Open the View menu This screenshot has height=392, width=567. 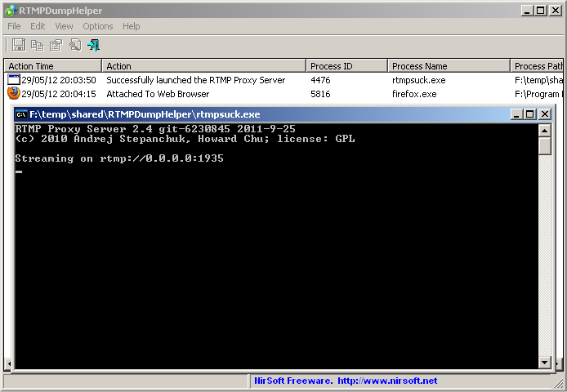pyautogui.click(x=64, y=26)
